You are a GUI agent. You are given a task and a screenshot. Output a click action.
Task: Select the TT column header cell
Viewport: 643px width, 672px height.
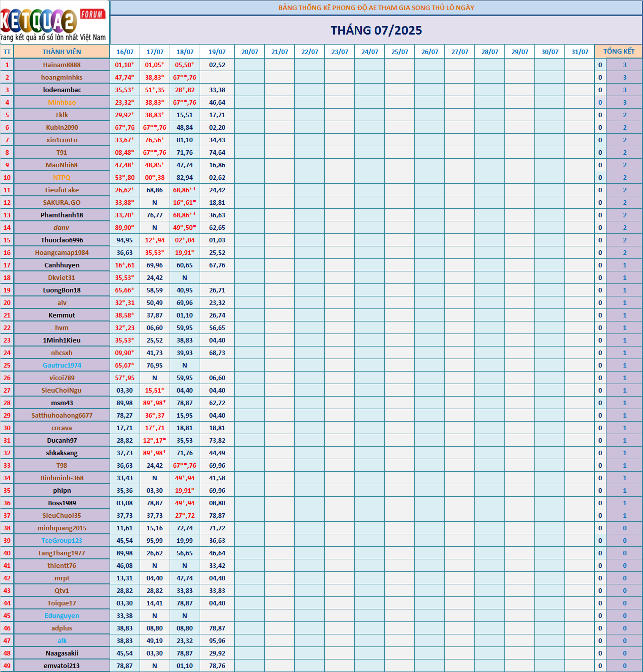pyautogui.click(x=7, y=52)
